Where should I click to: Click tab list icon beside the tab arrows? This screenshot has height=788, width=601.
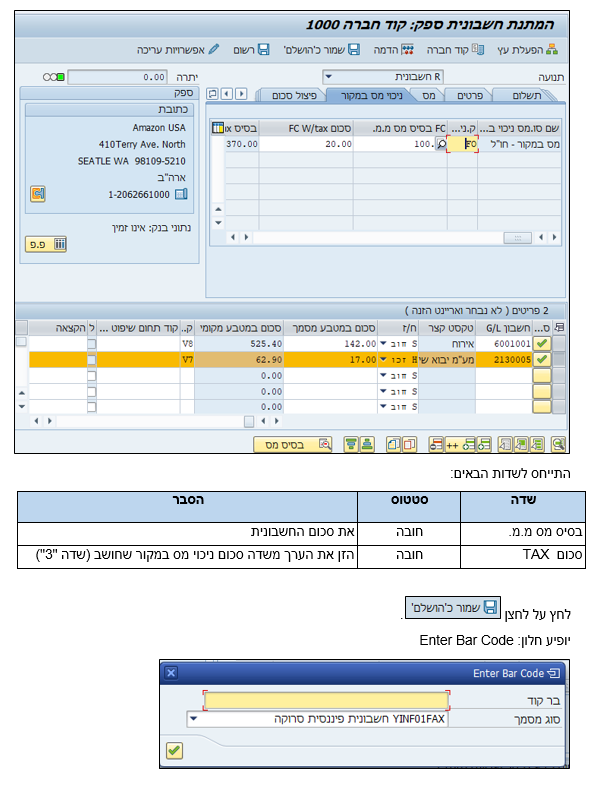pyautogui.click(x=213, y=93)
